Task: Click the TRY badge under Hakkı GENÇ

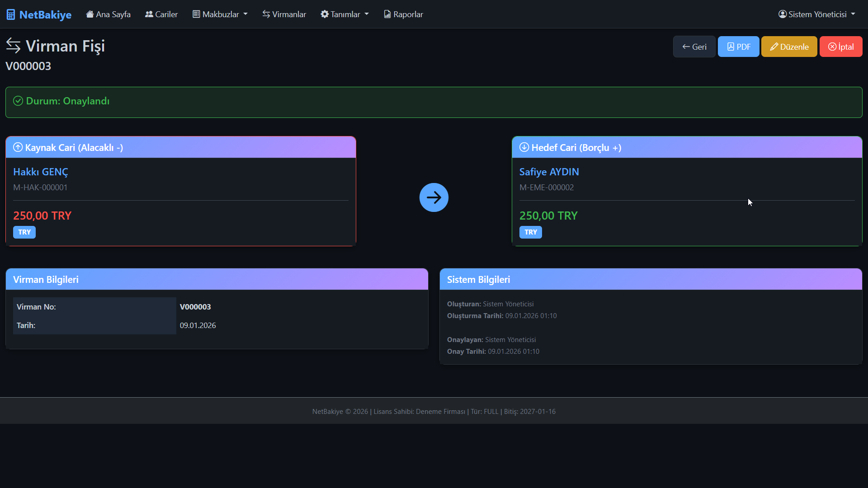Action: 24,232
